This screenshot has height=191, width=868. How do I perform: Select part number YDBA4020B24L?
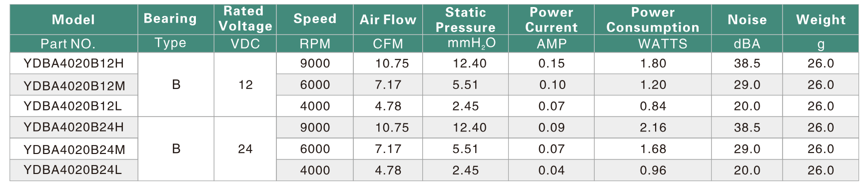click(73, 169)
